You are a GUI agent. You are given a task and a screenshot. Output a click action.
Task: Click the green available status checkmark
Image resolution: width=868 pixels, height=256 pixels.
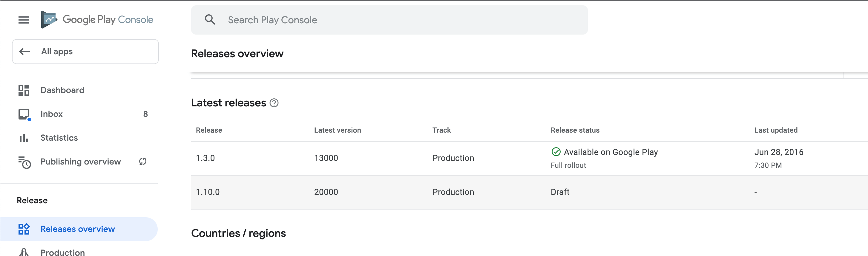[x=556, y=152]
